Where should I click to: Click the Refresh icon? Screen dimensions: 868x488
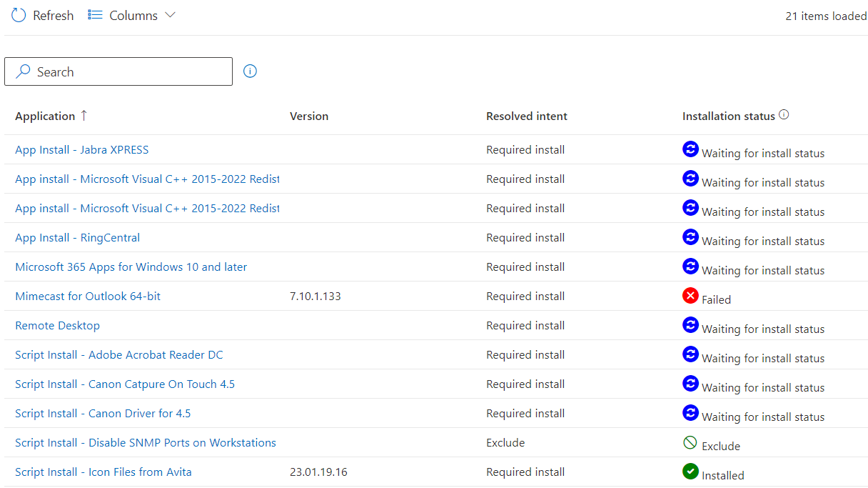pyautogui.click(x=19, y=15)
